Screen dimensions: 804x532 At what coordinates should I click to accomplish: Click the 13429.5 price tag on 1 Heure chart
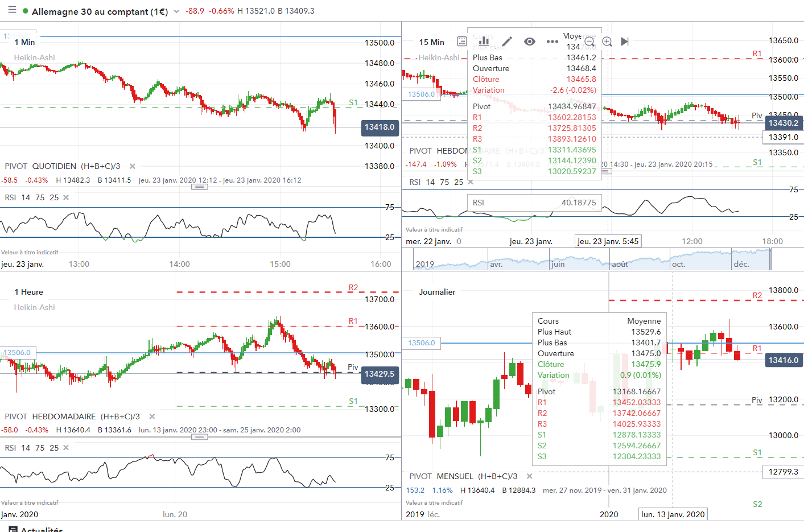(x=380, y=374)
